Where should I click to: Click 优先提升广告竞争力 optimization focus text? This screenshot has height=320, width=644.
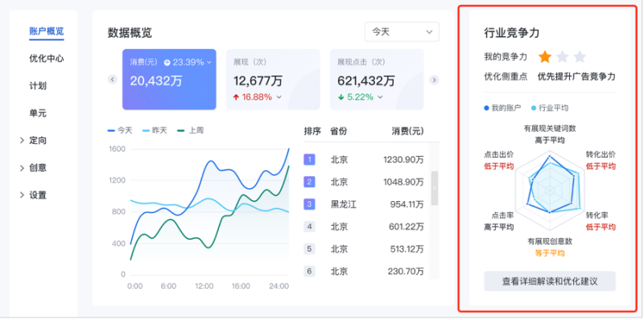click(x=576, y=76)
